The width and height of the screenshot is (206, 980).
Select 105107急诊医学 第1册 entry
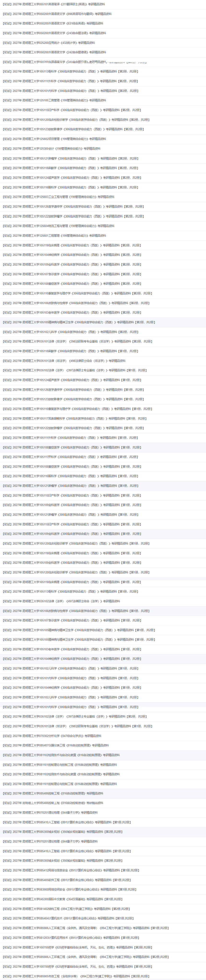pyautogui.click(x=72, y=620)
